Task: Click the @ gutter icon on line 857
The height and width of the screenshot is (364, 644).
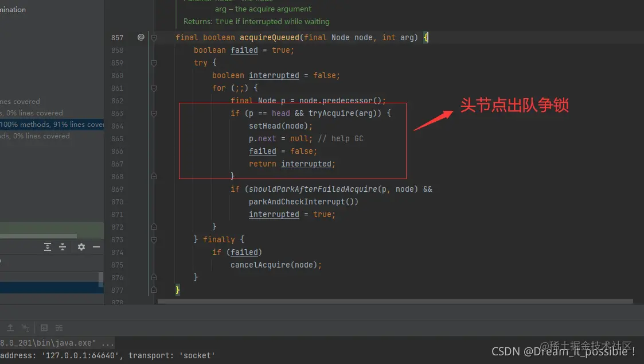Action: [141, 37]
